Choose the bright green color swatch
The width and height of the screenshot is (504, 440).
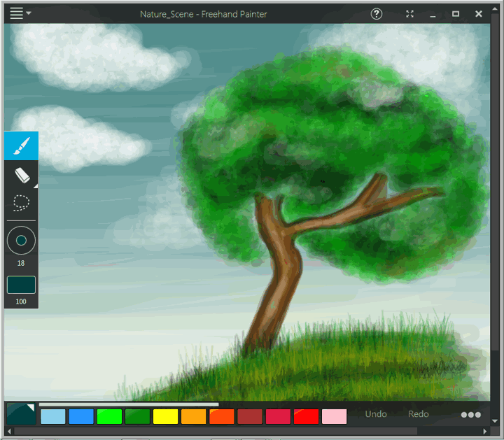click(109, 417)
